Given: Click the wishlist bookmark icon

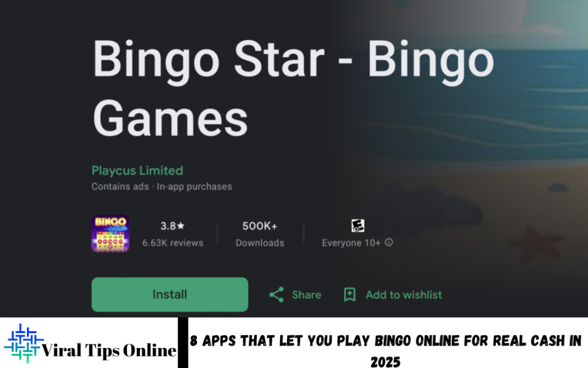Looking at the screenshot, I should click(350, 295).
